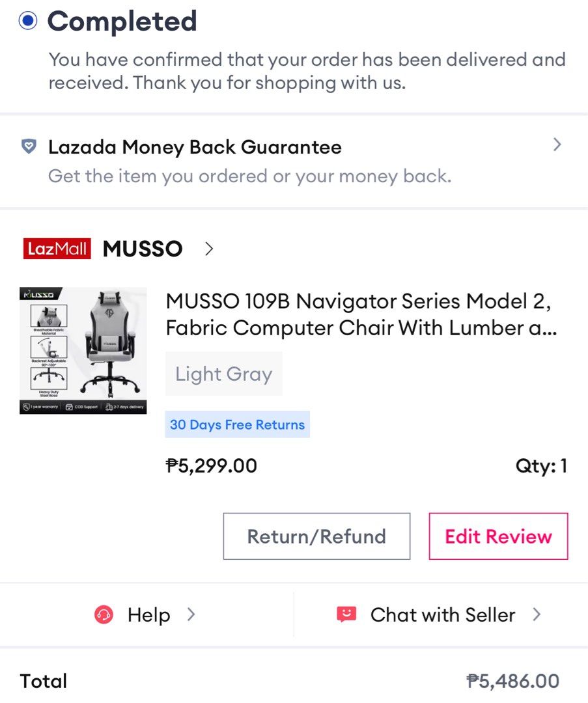
Task: Expand the arrow beside Chat with Seller
Action: 537,614
